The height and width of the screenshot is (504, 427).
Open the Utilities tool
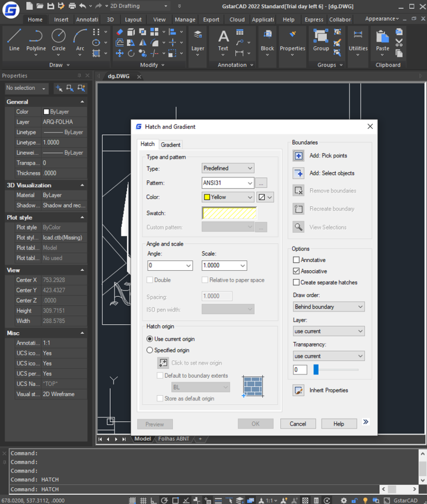(x=358, y=42)
